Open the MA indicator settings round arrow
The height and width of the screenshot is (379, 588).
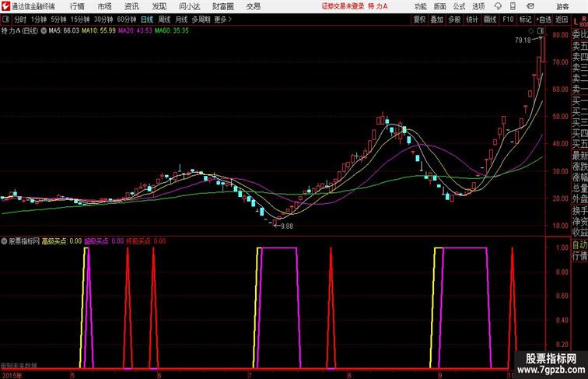44,31
